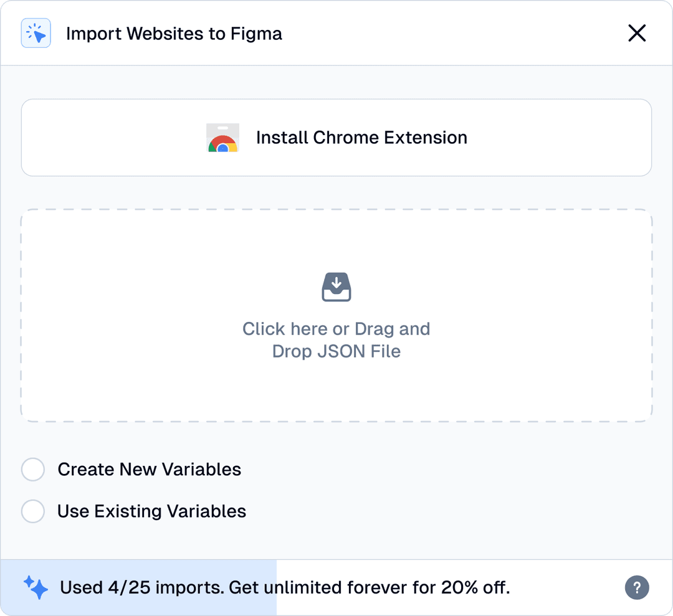673x616 pixels.
Task: Click the 'Click here or Drag and Drop JSON File' text
Action: tap(336, 340)
